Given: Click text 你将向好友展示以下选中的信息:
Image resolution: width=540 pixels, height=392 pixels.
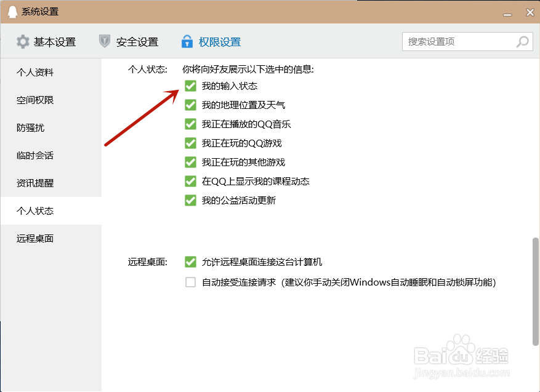Looking at the screenshot, I should tap(248, 70).
